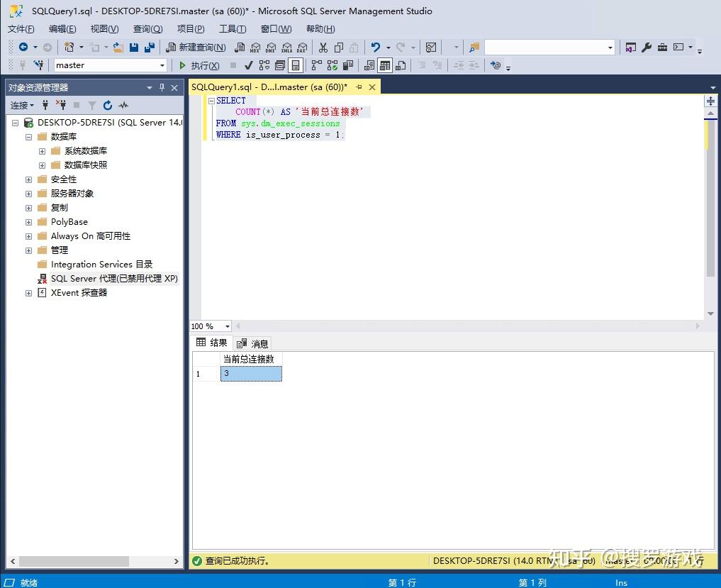Select SQL Server 代理 tree item
This screenshot has width=721, height=588.
click(114, 279)
